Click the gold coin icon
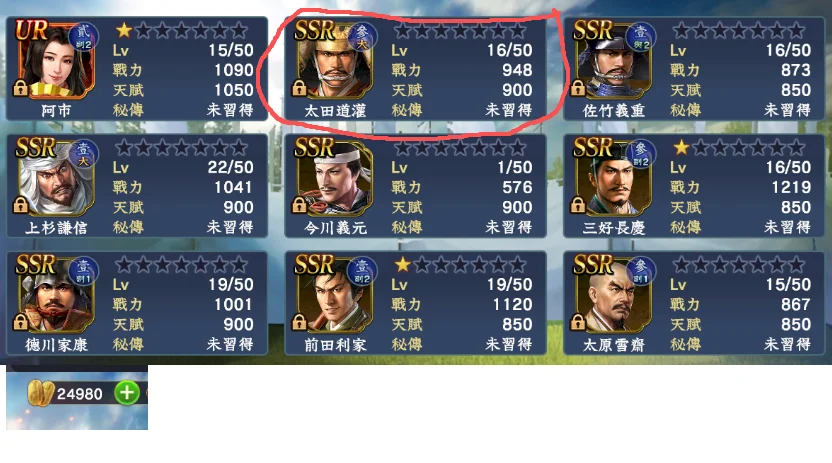832x463 pixels. pos(40,393)
